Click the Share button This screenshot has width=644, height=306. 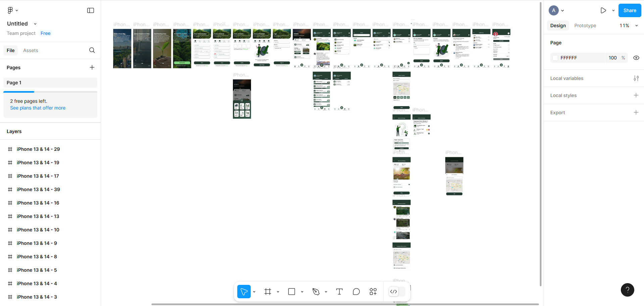[x=630, y=10]
